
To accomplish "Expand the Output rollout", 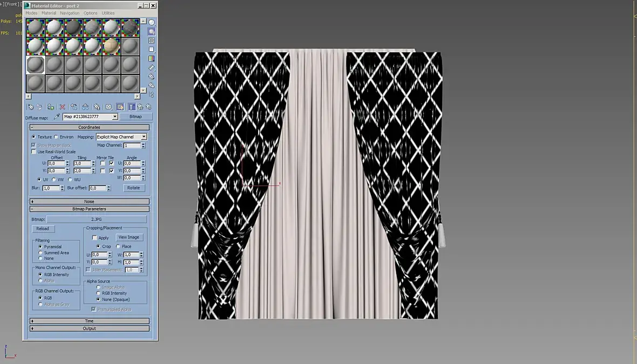I will point(89,329).
